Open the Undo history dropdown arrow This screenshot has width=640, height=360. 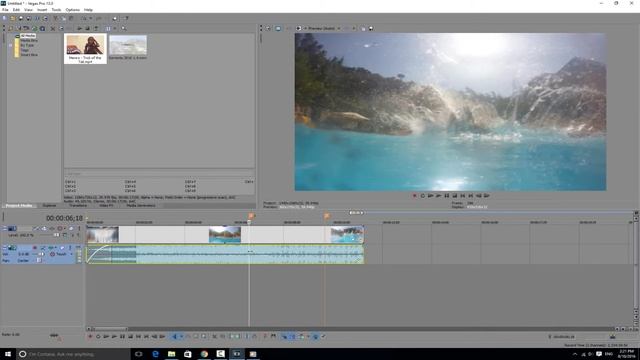point(91,18)
